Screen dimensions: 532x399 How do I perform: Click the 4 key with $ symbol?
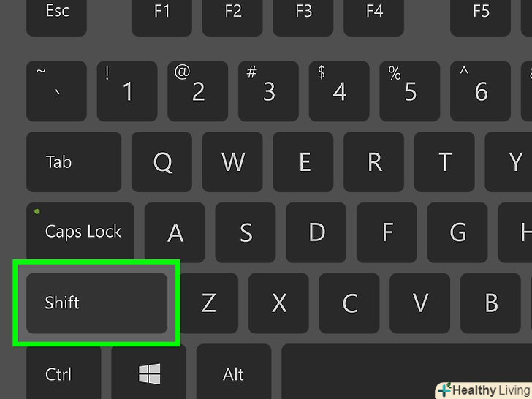click(339, 91)
